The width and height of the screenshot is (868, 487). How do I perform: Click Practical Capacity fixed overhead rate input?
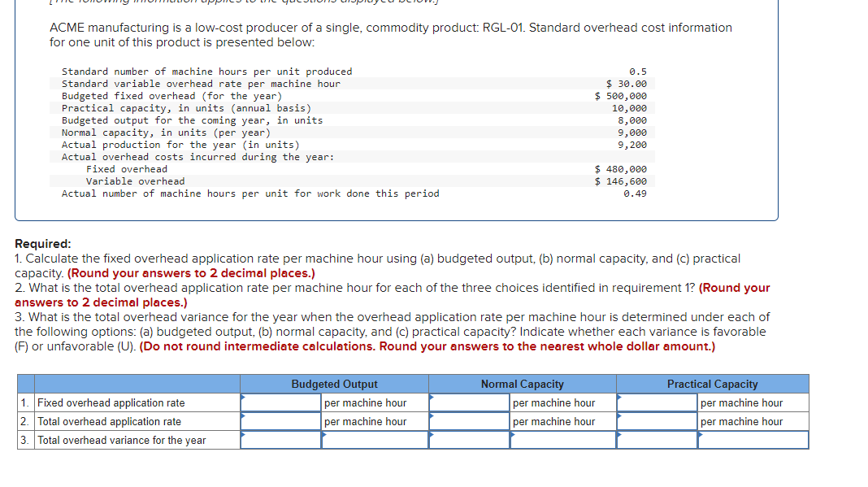pyautogui.click(x=657, y=402)
